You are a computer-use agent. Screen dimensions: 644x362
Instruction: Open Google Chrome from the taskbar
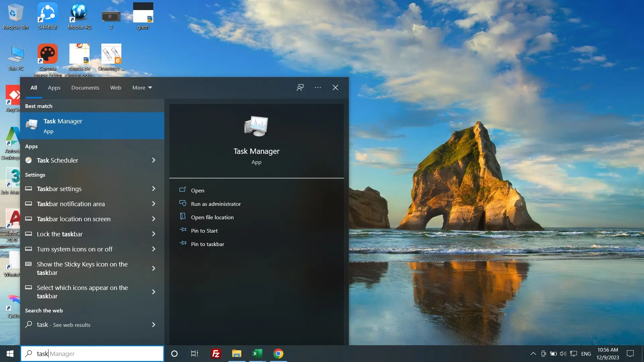[278, 354]
